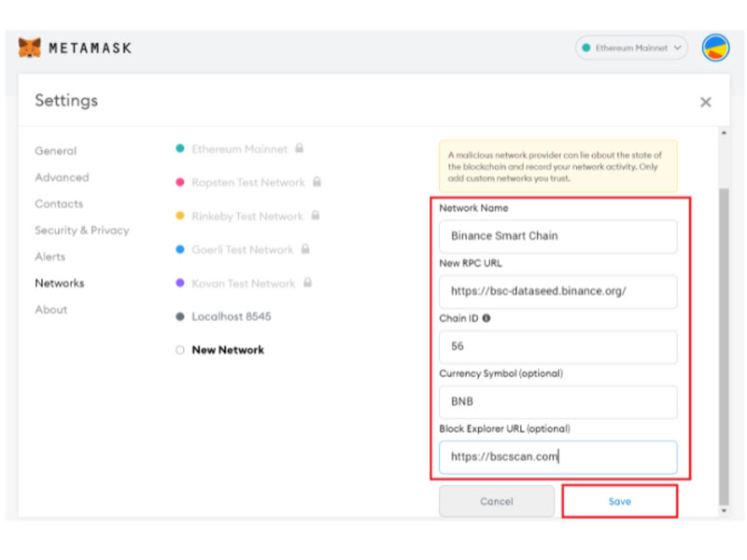Click the Block Explorer URL input field
This screenshot has width=747, height=560.
click(557, 457)
